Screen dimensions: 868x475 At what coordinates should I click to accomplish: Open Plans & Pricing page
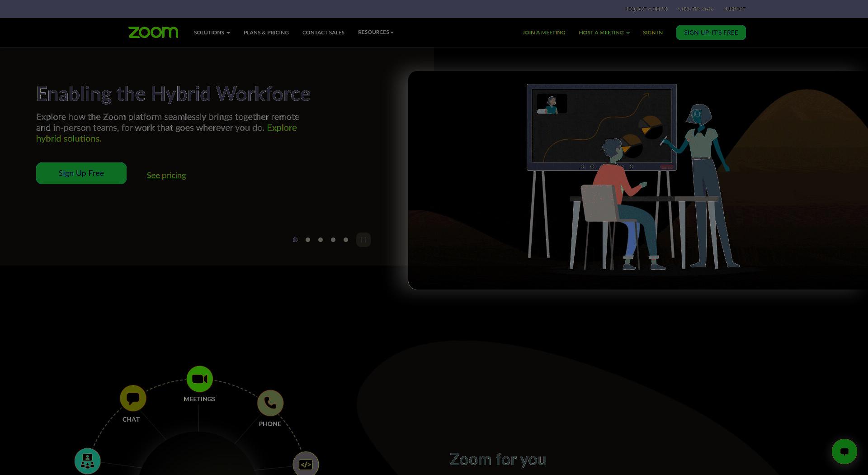266,33
